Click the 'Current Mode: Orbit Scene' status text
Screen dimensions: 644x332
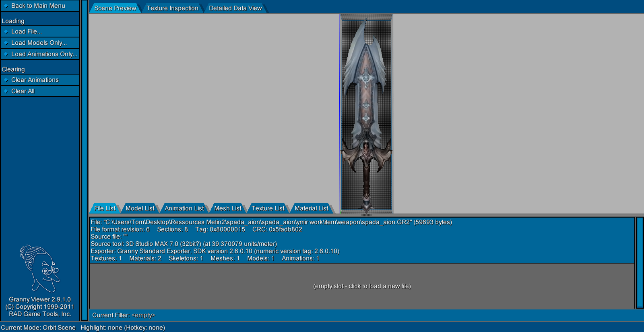click(38, 328)
